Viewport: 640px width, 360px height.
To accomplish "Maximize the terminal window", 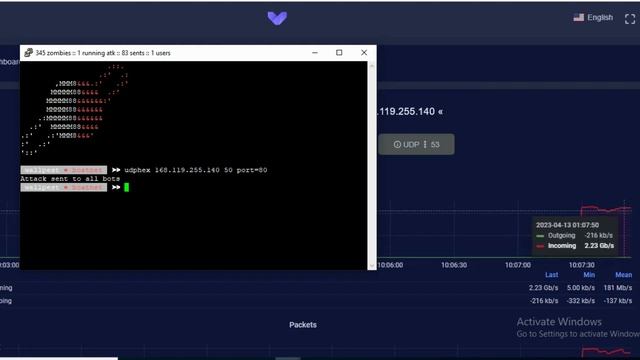I will 339,53.
